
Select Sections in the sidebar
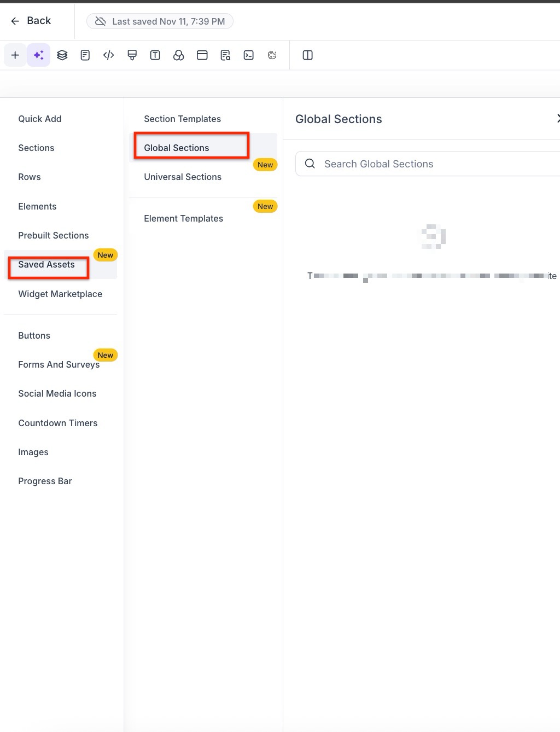[x=36, y=148]
